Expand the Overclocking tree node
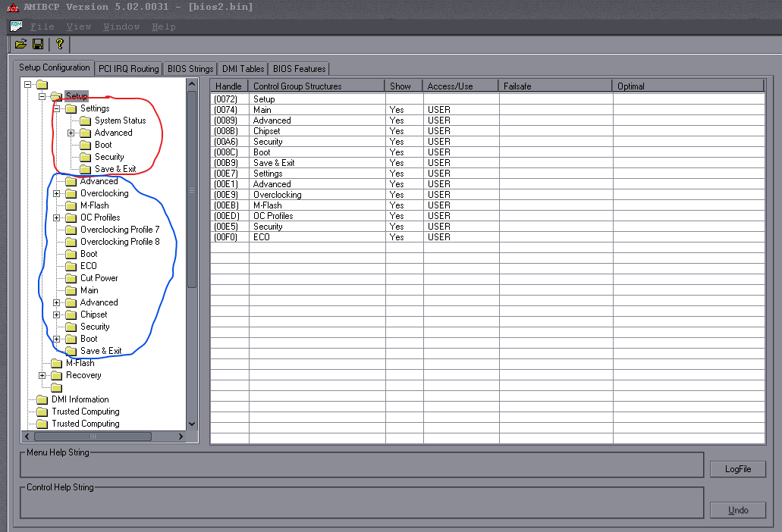 [56, 193]
